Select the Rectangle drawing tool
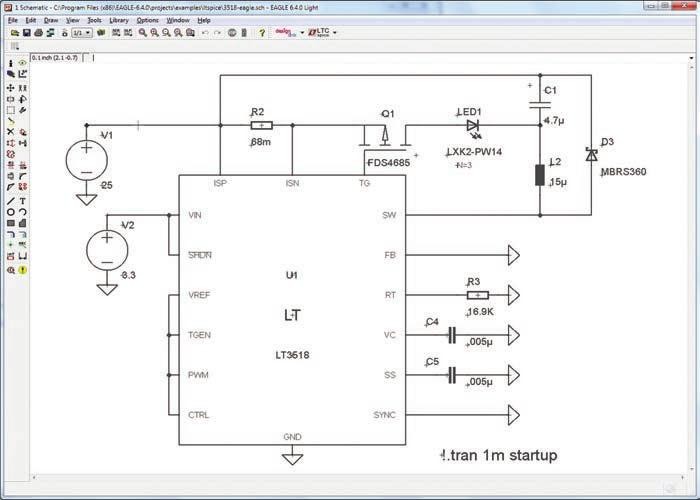The image size is (700, 500). pos(11,223)
